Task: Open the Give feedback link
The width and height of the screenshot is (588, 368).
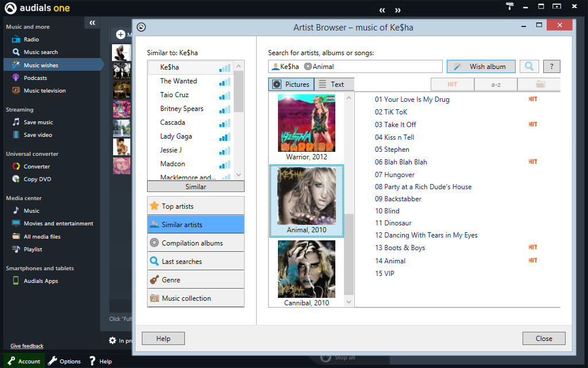Action: 26,346
